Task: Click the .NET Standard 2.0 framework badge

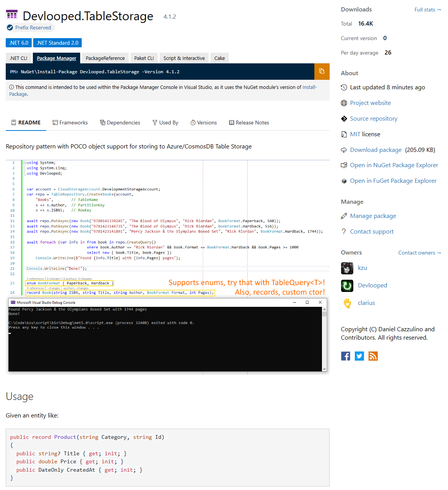Action: click(58, 43)
